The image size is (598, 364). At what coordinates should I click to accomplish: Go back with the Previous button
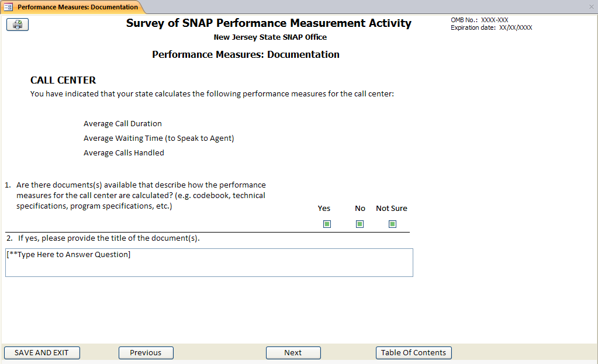point(146,353)
